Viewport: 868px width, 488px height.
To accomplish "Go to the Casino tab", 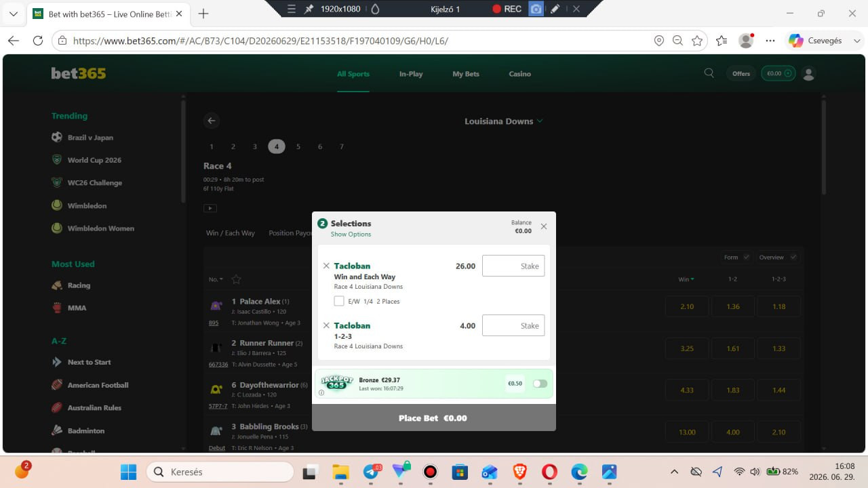I will (x=520, y=74).
